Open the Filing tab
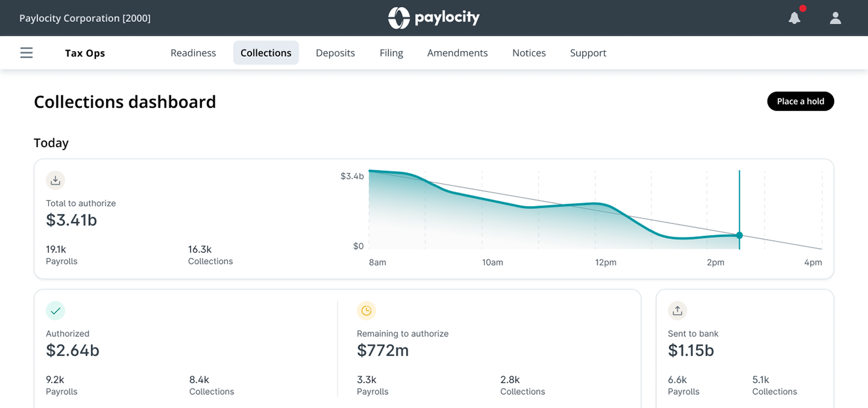The image size is (868, 408). [x=391, y=53]
